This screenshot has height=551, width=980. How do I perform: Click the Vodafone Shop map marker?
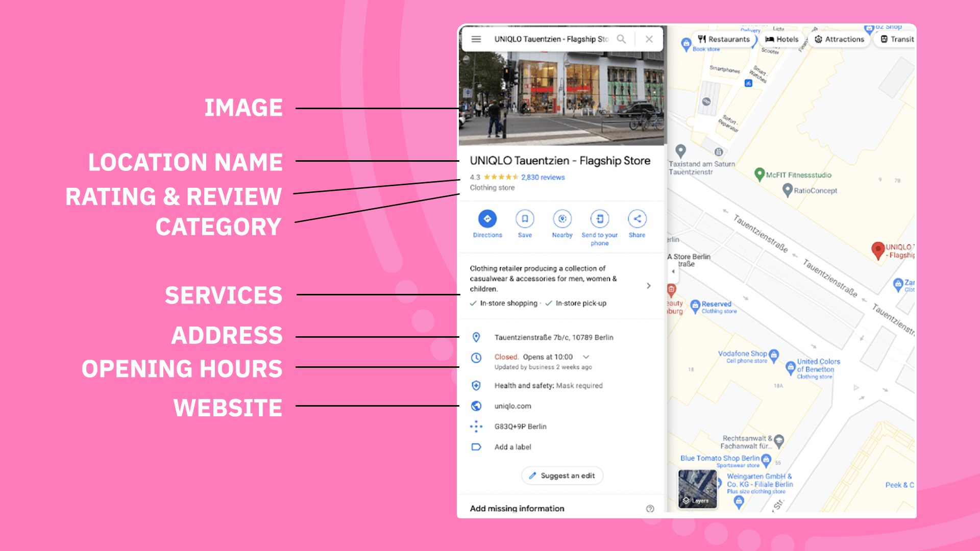click(x=774, y=355)
